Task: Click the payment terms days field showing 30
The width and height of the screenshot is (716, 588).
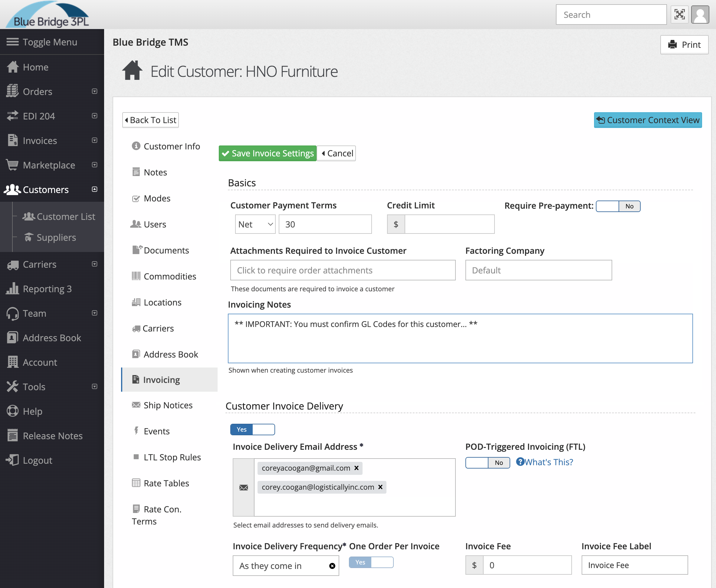Action: (325, 224)
